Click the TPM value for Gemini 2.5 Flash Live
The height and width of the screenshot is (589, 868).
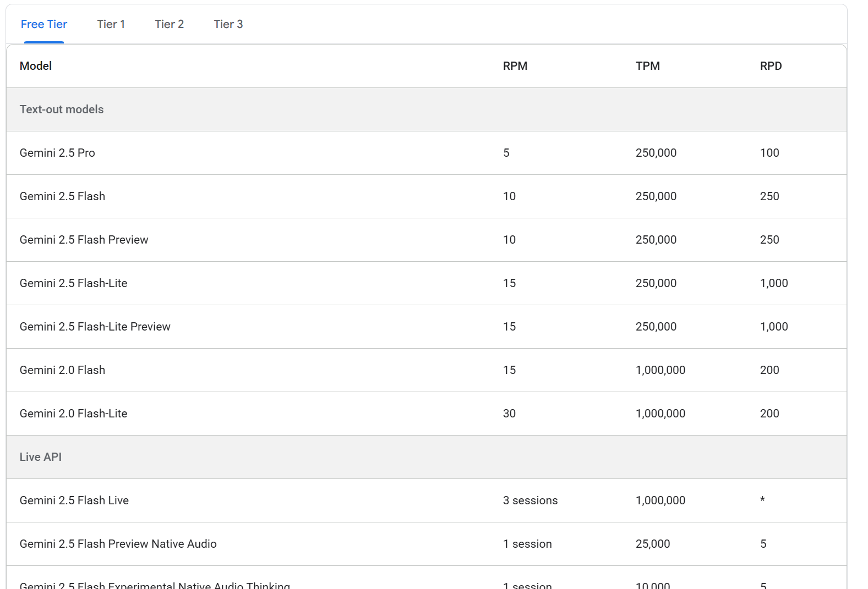[660, 500]
